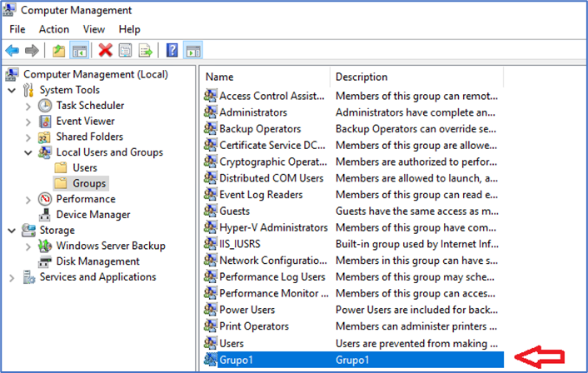The image size is (588, 373).
Task: Open the Action menu
Action: click(x=54, y=29)
